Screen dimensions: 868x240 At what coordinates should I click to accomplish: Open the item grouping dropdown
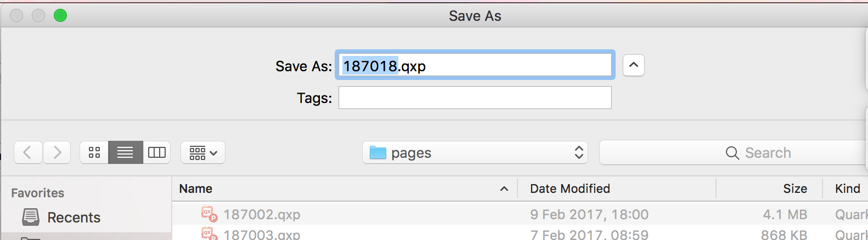coord(203,152)
